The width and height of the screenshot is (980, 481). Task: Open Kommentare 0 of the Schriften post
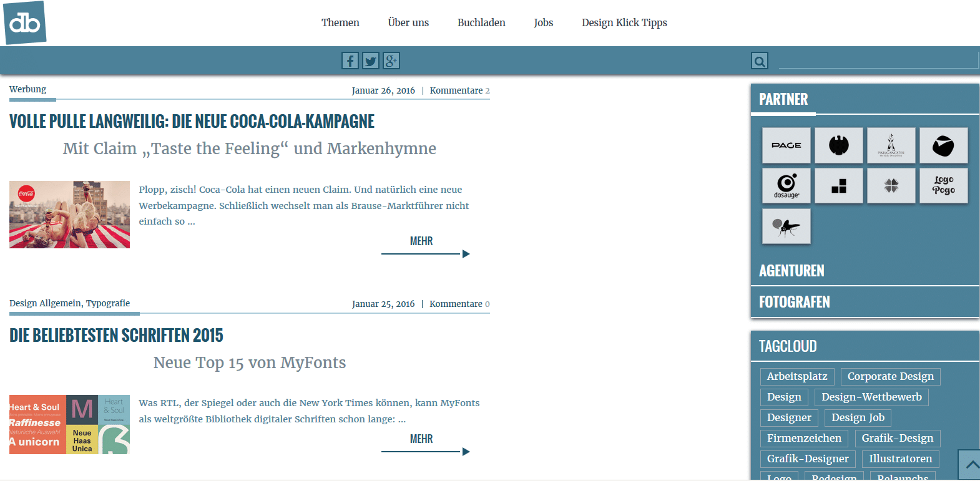coord(459,304)
